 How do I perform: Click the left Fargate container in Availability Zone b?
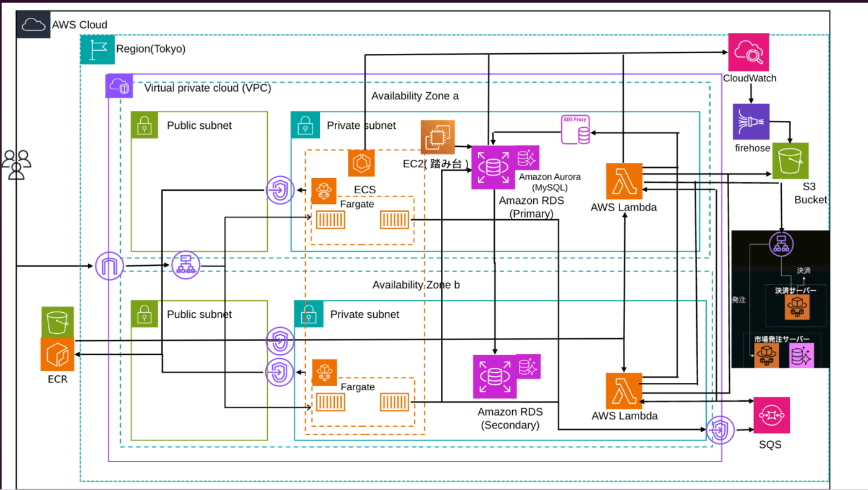coord(330,403)
